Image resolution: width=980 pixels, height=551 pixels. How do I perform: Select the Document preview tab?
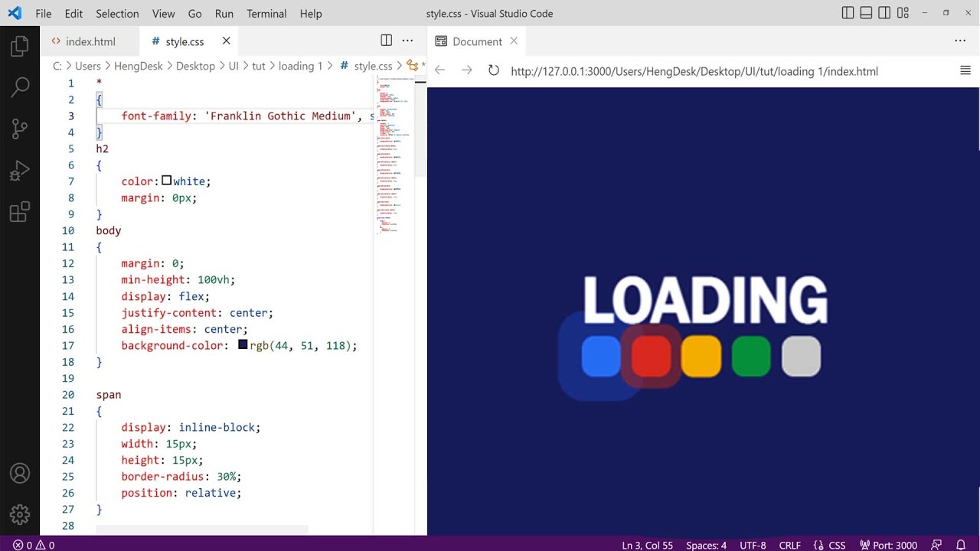point(477,41)
